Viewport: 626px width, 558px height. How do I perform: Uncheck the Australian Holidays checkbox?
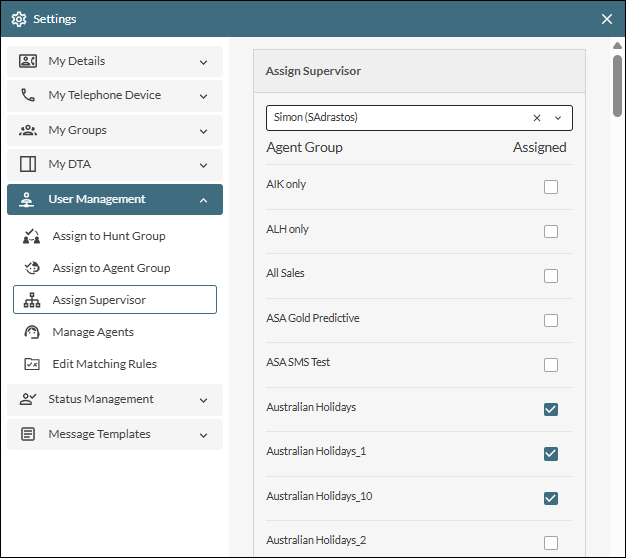coord(550,409)
